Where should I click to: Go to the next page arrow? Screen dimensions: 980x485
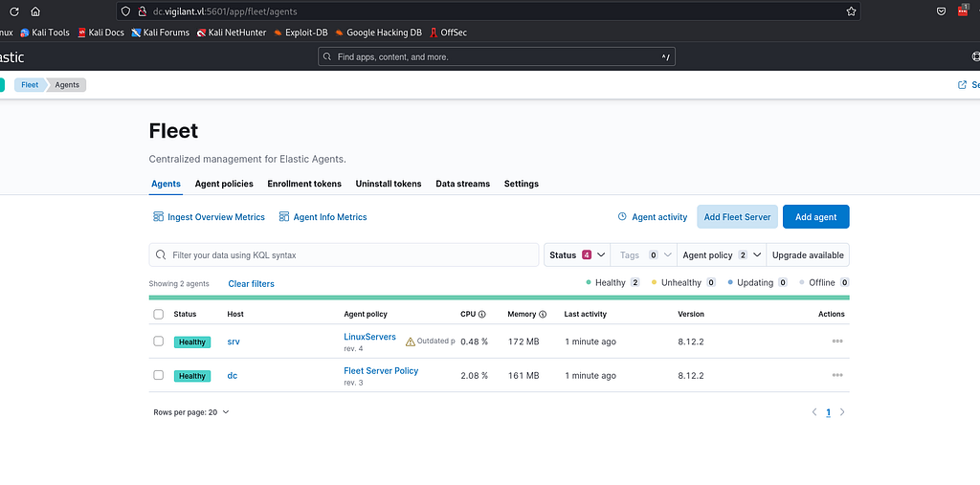click(842, 412)
